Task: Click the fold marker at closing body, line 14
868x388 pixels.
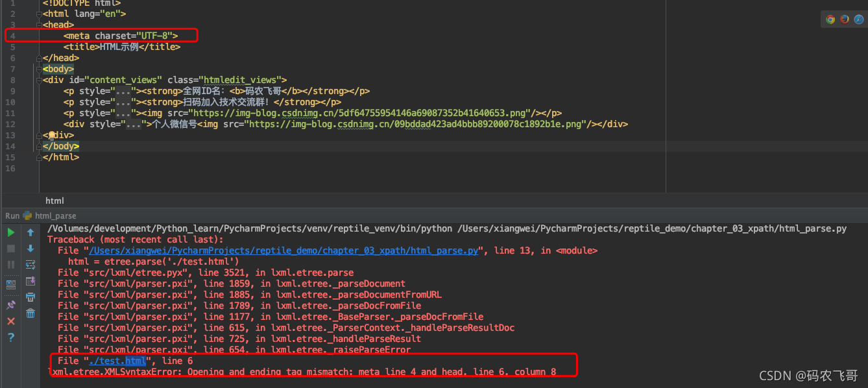Action: pyautogui.click(x=39, y=146)
